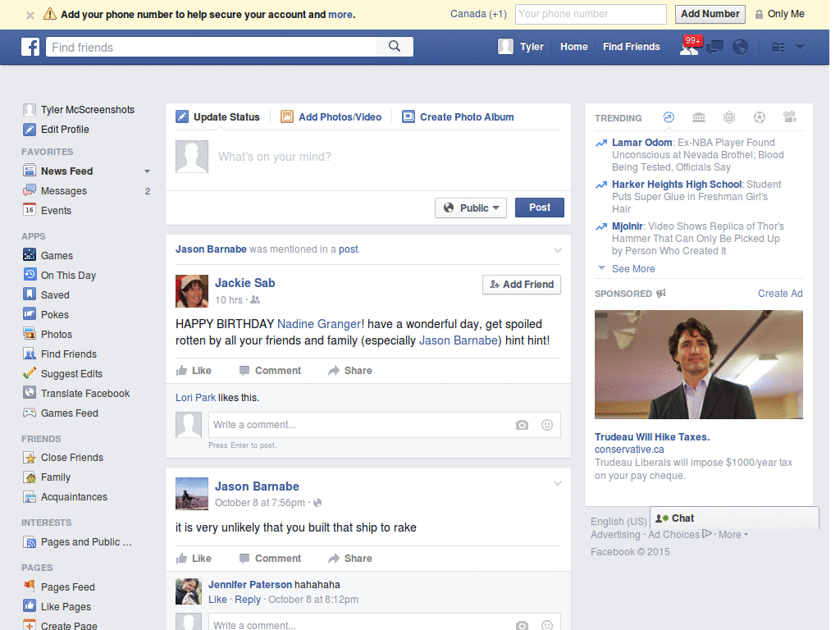Open Translate Facebook in sidebar
The image size is (840, 630).
76,393
